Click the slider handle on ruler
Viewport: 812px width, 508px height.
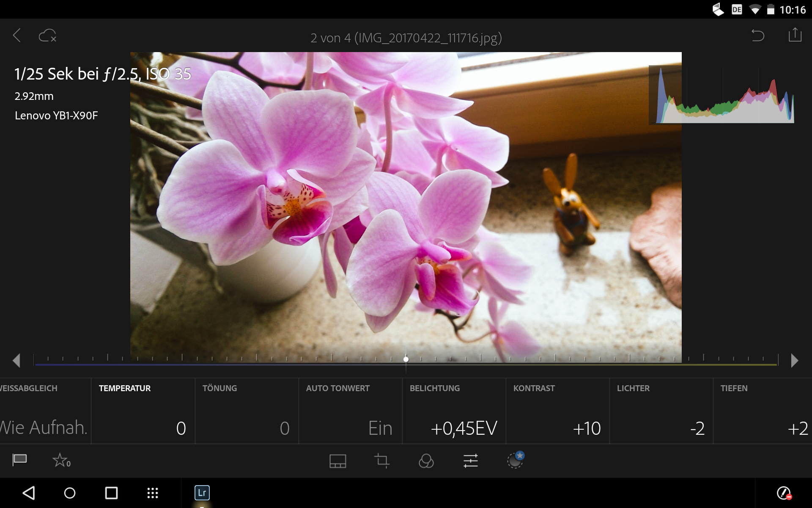[x=406, y=359]
